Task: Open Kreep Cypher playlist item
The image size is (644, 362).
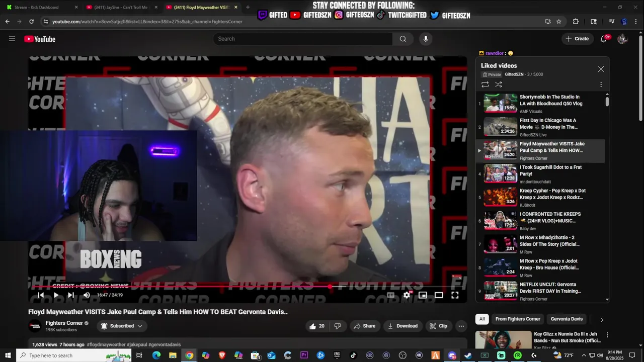Action: (541, 198)
